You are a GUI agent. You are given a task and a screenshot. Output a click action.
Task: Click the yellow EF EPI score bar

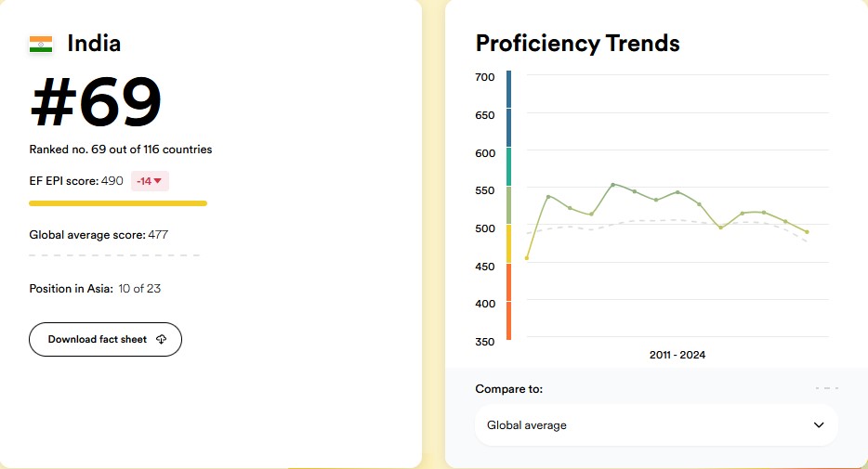tap(118, 202)
